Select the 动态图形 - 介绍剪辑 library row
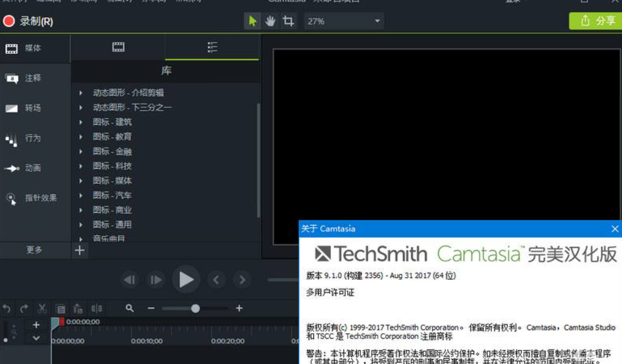This screenshot has height=364, width=622. click(165, 93)
